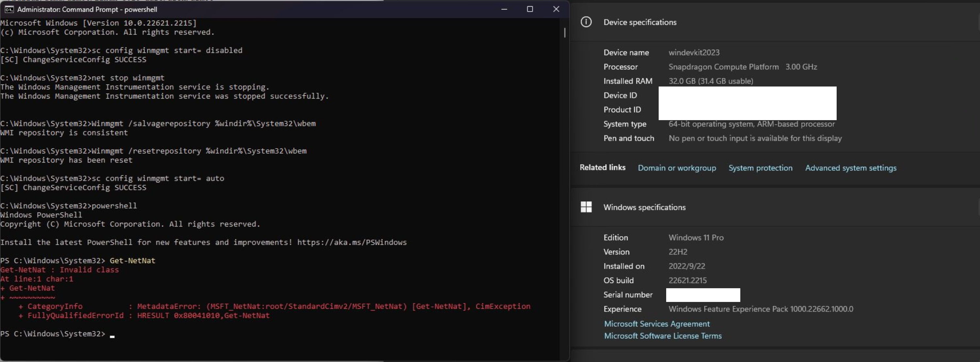Open the Domain or workgroup link
This screenshot has width=980, height=362.
(x=677, y=168)
